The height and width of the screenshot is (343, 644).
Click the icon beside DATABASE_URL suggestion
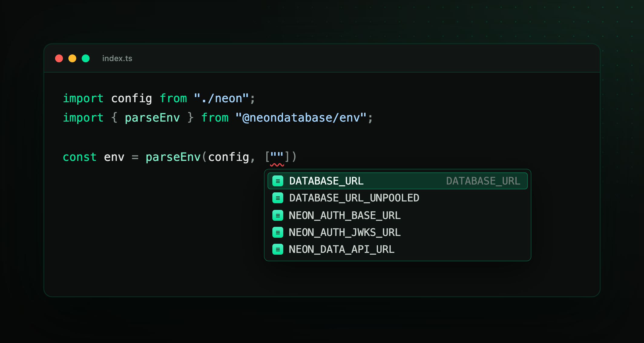(x=278, y=181)
